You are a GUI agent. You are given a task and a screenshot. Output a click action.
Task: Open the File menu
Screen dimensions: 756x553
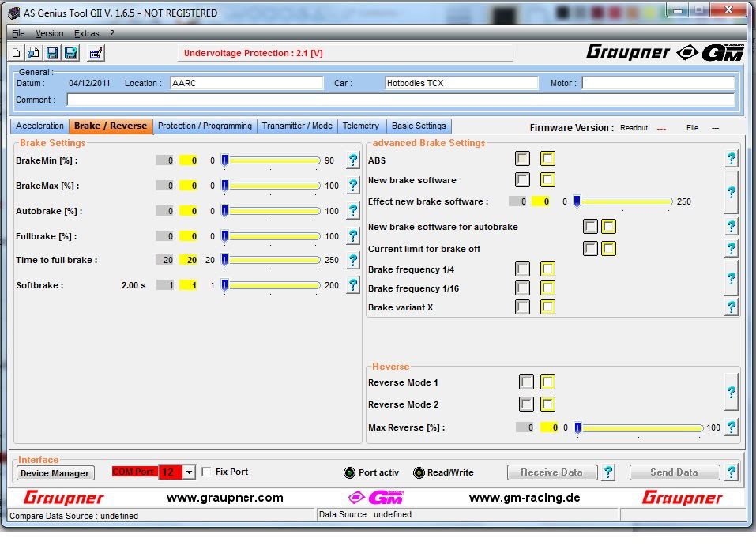(18, 33)
